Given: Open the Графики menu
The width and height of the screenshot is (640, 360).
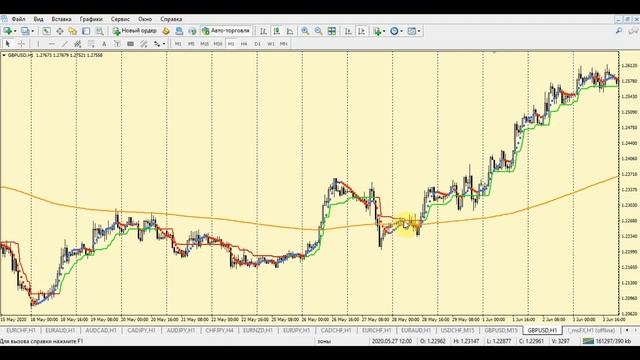Looking at the screenshot, I should pyautogui.click(x=91, y=19).
